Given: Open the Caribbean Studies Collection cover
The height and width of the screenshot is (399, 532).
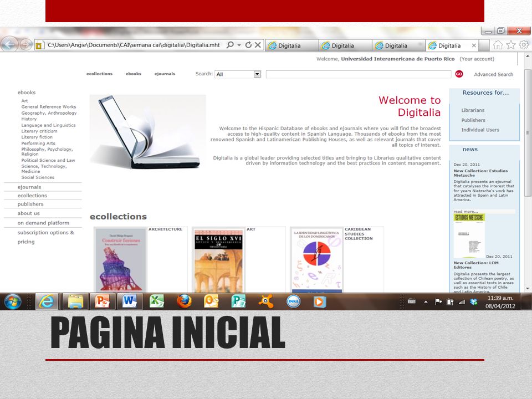Looking at the screenshot, I should tap(317, 260).
